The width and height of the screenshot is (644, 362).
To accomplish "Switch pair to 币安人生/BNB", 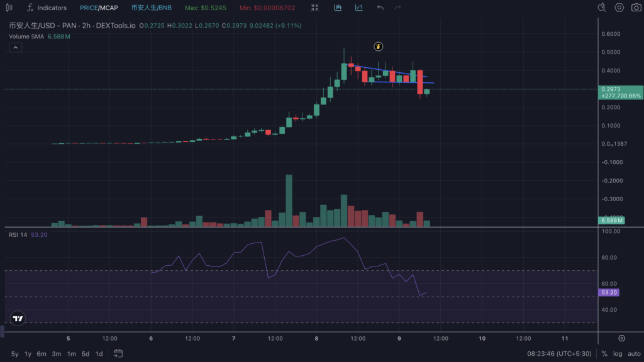I will [151, 8].
